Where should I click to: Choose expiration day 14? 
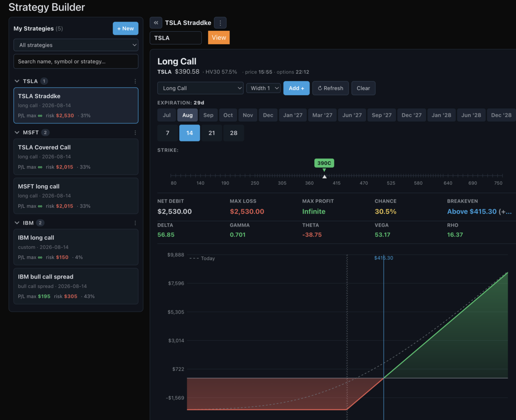[x=189, y=133]
